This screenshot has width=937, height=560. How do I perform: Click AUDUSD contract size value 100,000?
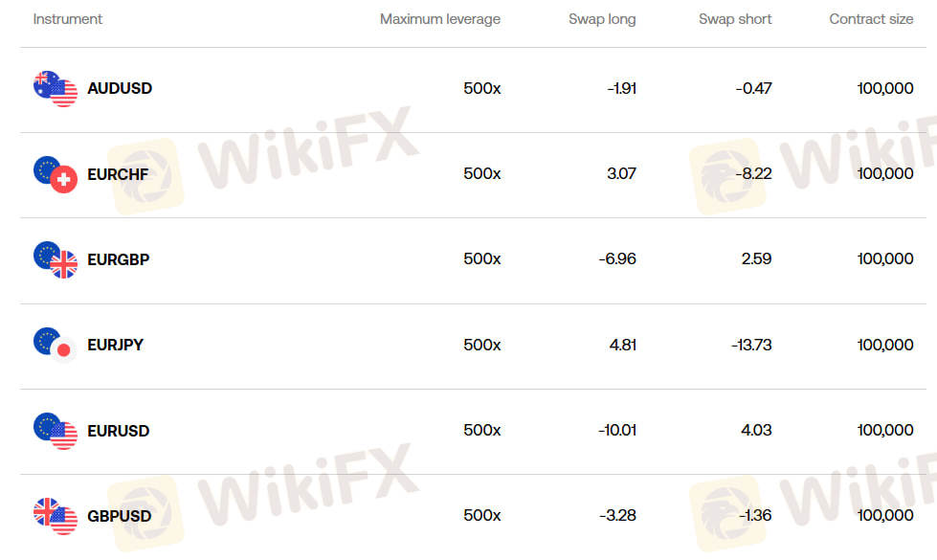tap(885, 88)
